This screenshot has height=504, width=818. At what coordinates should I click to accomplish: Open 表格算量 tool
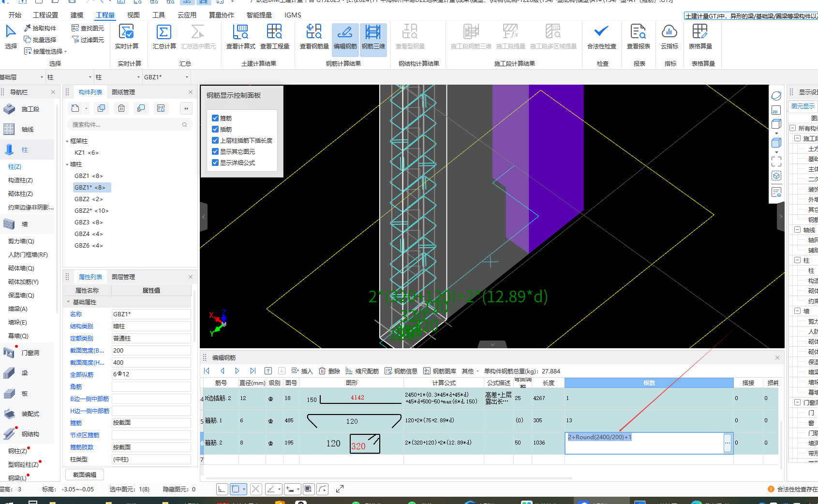pos(700,37)
